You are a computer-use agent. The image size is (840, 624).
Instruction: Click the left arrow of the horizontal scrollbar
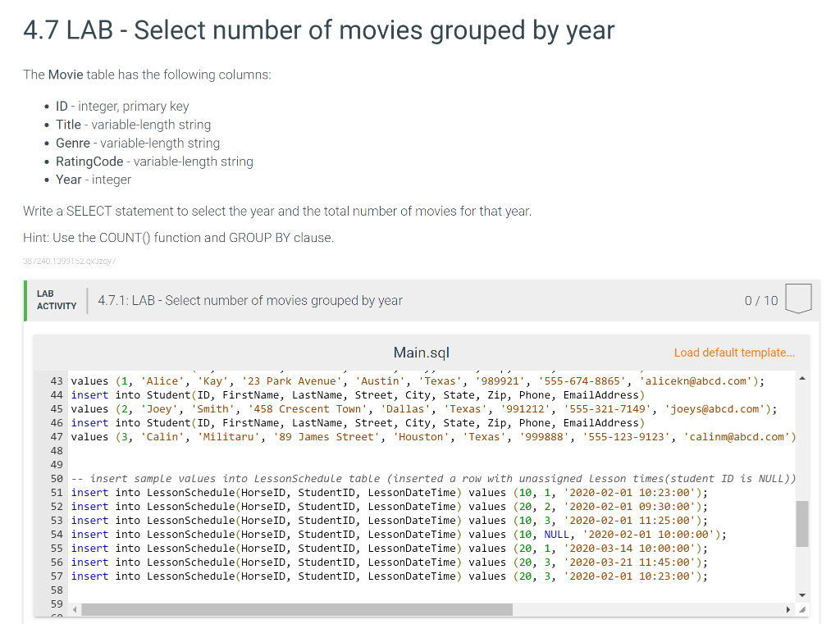pyautogui.click(x=73, y=609)
